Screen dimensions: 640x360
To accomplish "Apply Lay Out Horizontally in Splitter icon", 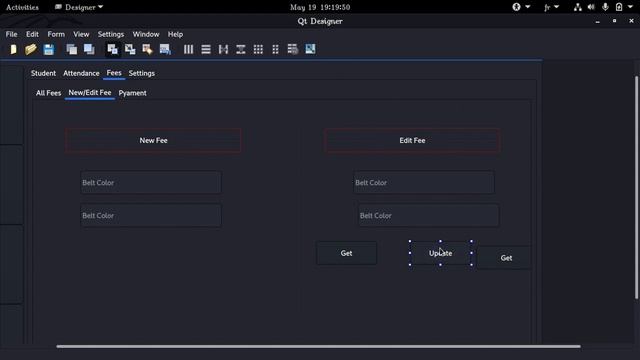I will (223, 49).
